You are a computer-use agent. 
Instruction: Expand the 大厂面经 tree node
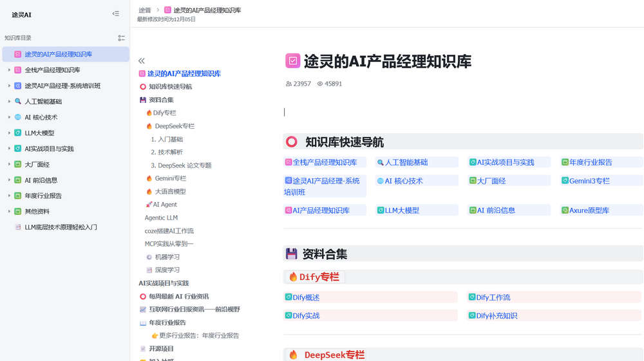click(x=9, y=164)
